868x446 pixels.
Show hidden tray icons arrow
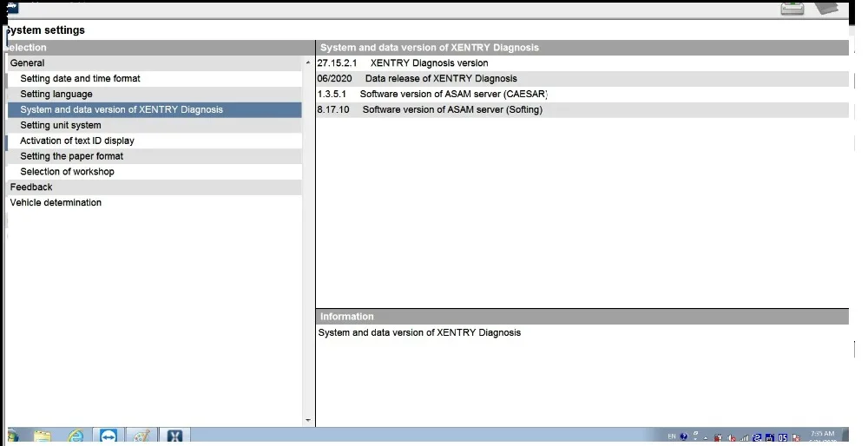pos(706,438)
